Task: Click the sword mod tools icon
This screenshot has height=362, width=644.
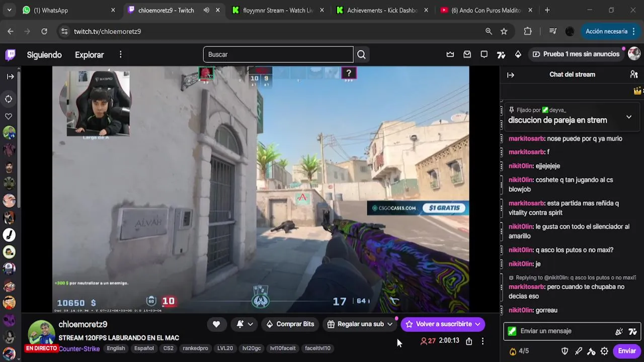Action: [578, 351]
